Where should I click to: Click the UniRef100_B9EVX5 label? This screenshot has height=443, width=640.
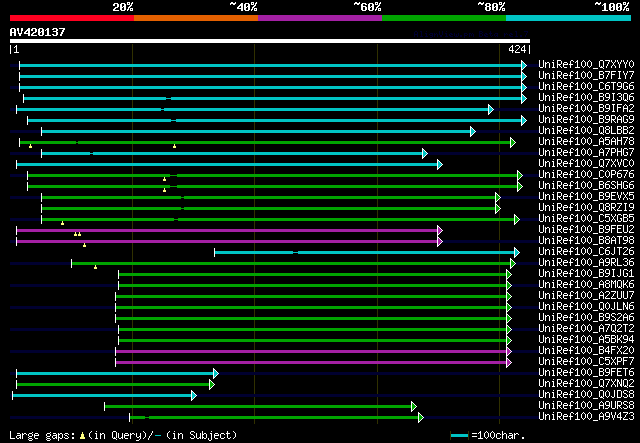[x=586, y=197]
